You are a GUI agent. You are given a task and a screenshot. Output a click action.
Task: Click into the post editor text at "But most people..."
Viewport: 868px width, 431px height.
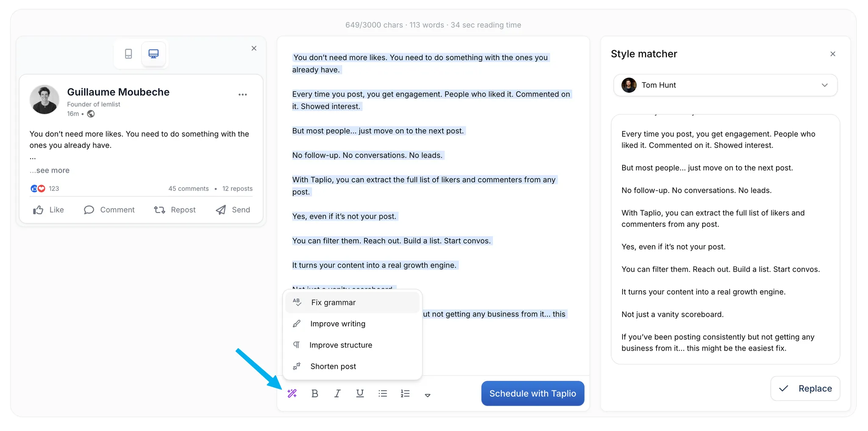(378, 131)
